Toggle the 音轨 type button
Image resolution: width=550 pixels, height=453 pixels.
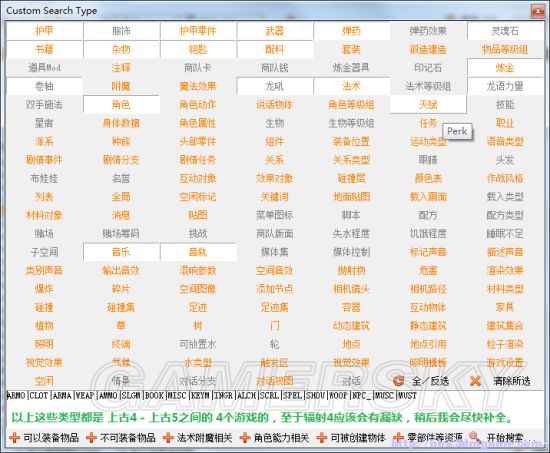click(198, 252)
